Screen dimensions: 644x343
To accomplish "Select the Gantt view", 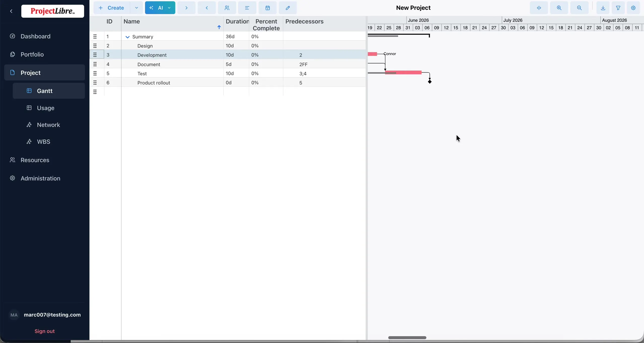I will click(x=49, y=91).
